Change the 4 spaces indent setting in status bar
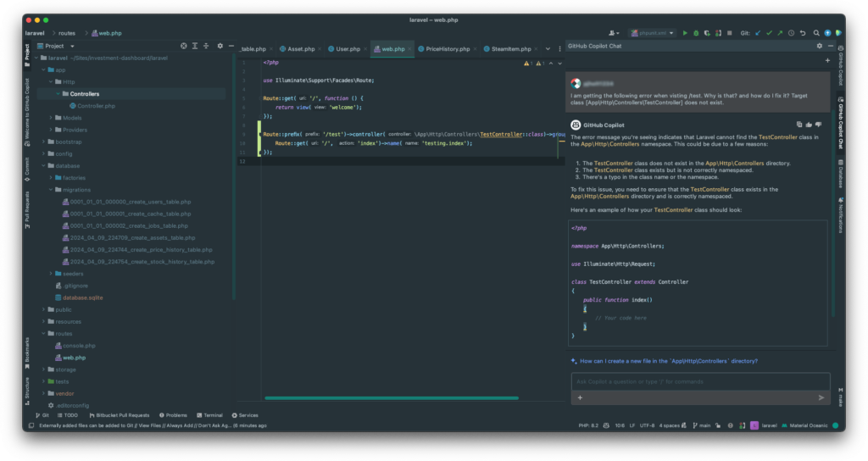This screenshot has height=461, width=868. 670,425
